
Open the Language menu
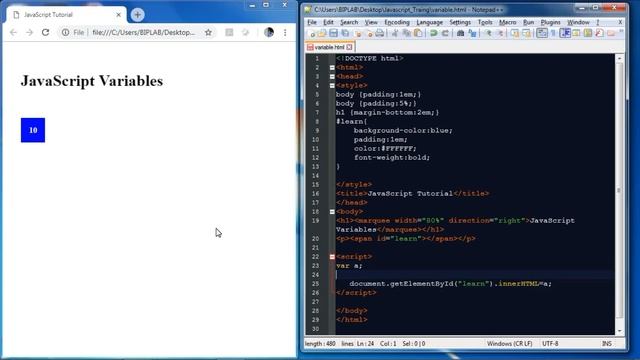(x=429, y=22)
